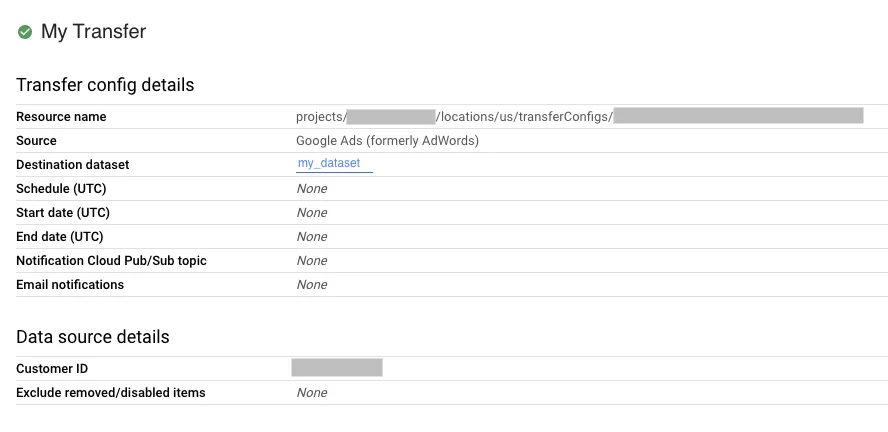Click the Resource name label
The image size is (888, 432).
[x=61, y=117]
